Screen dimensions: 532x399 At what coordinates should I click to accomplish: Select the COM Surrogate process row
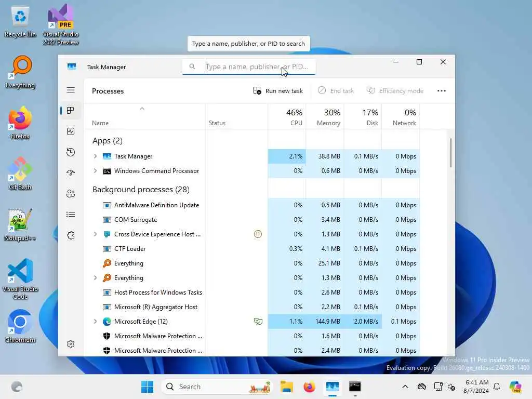[x=252, y=220]
